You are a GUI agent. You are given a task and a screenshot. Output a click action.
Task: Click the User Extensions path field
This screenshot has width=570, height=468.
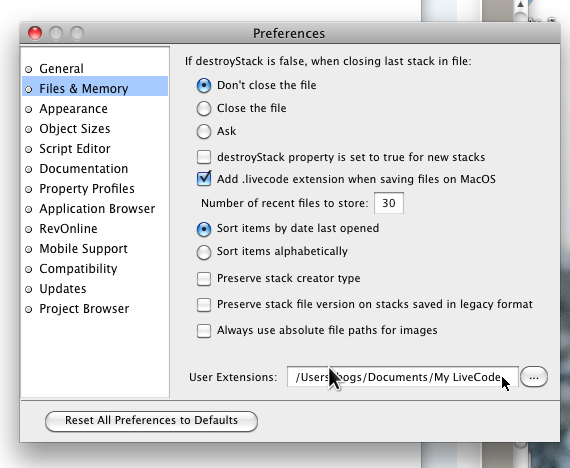tap(403, 377)
